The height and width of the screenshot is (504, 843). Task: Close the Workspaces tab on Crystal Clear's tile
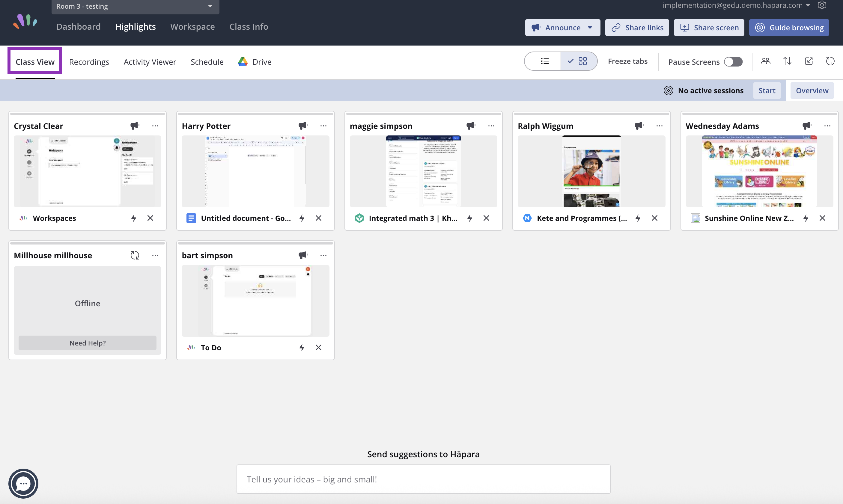point(150,218)
